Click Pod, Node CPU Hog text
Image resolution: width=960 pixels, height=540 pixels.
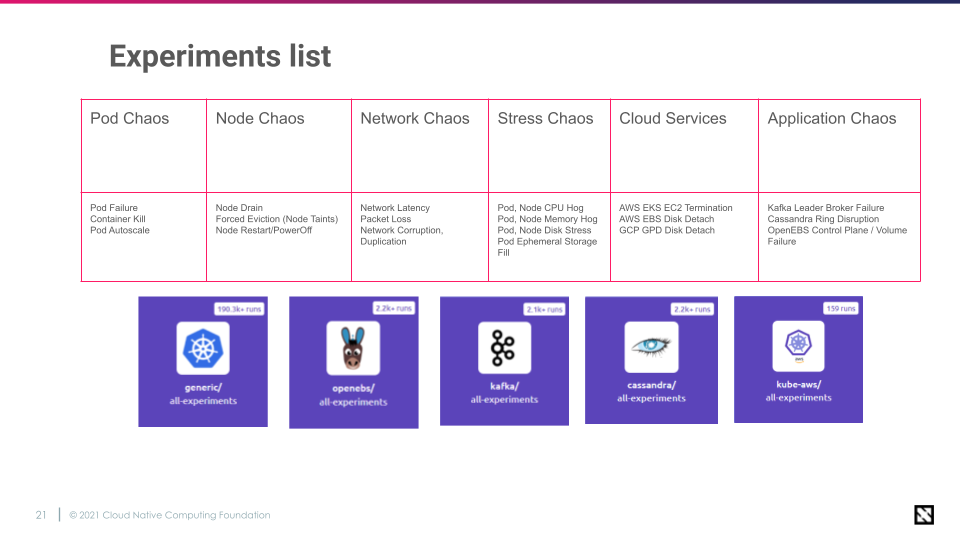pyautogui.click(x=540, y=208)
